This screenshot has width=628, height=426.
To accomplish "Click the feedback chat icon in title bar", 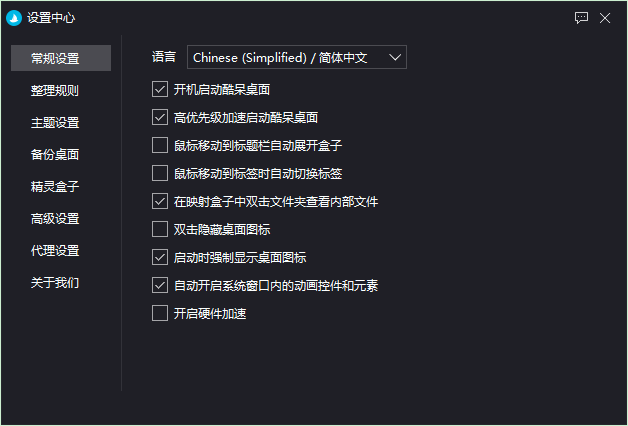I will pos(581,17).
